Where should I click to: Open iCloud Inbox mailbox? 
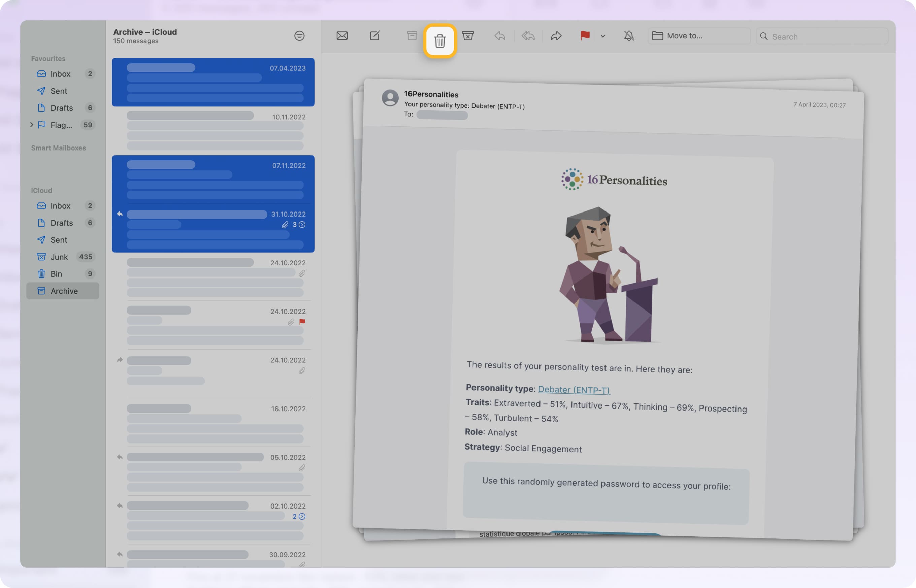63,206
